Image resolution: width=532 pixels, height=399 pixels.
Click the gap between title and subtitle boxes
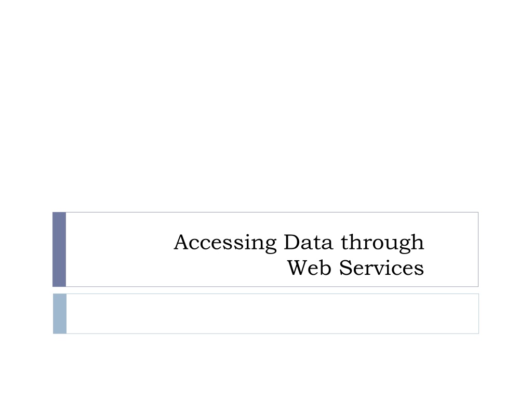coord(265,290)
